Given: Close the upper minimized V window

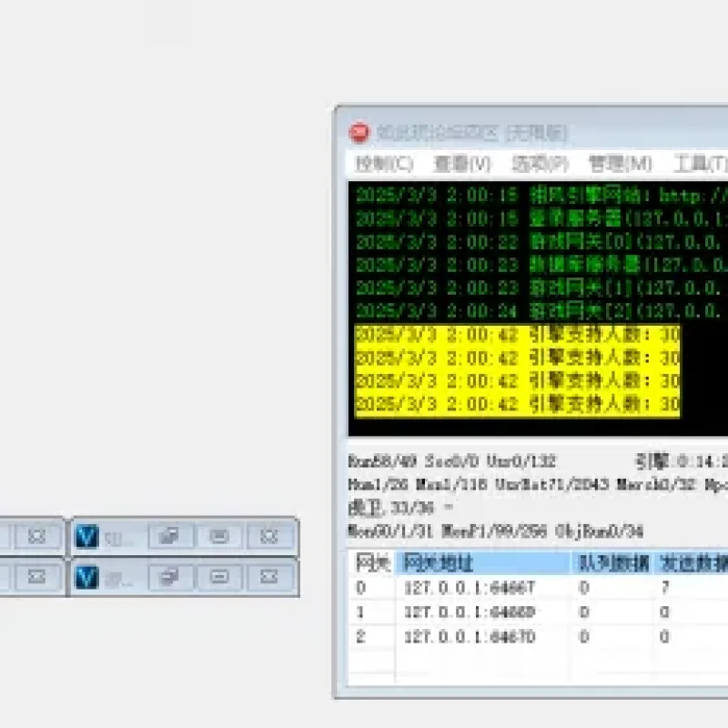Looking at the screenshot, I should coord(269,536).
